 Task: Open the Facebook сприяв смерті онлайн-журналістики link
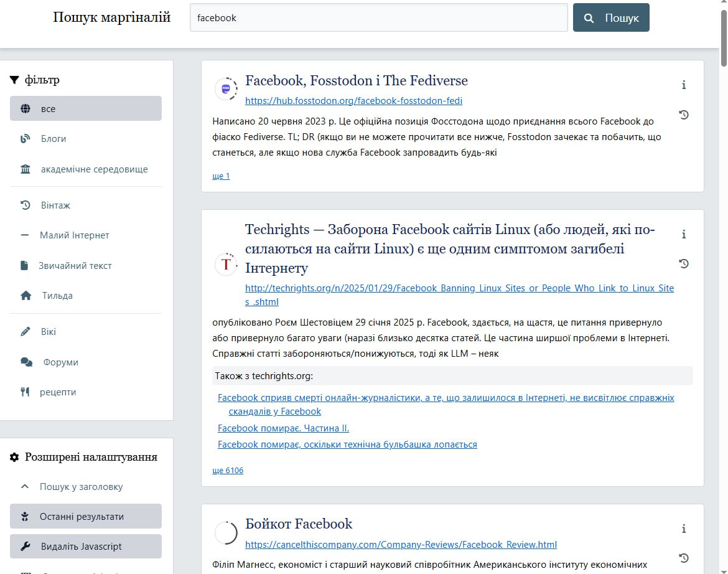click(x=446, y=404)
